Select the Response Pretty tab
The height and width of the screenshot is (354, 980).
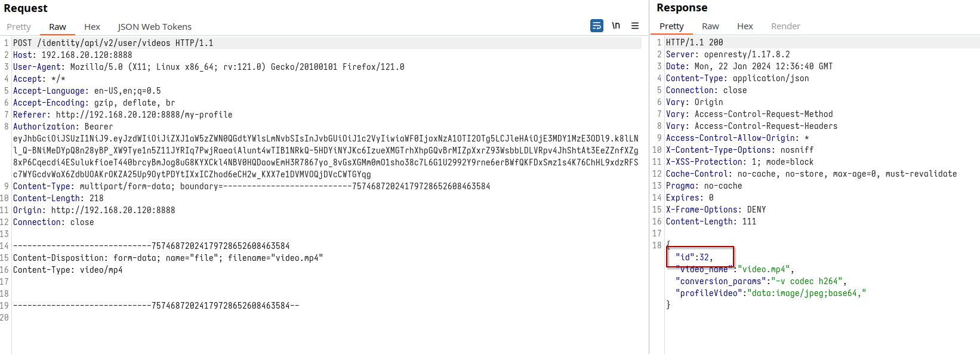(x=671, y=26)
